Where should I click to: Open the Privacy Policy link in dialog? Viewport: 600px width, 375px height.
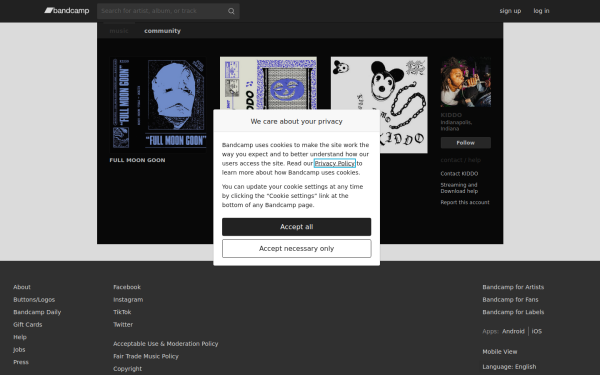coord(334,163)
